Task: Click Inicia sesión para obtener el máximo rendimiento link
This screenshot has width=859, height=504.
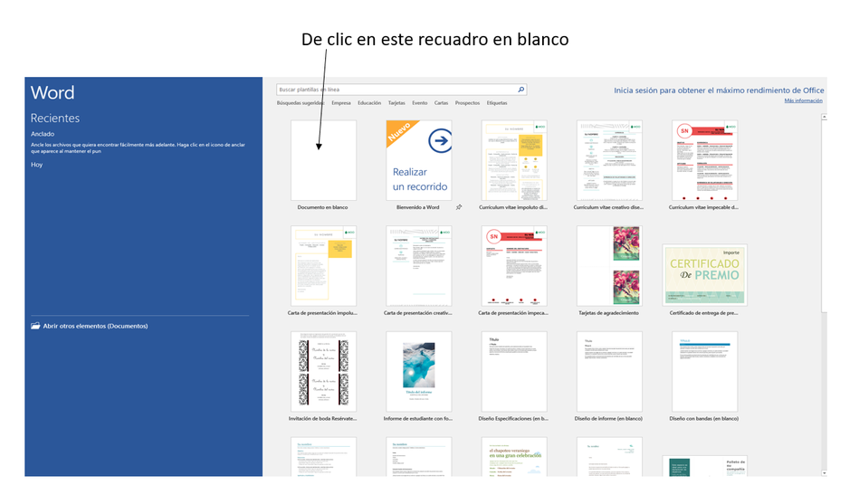Action: 719,90
